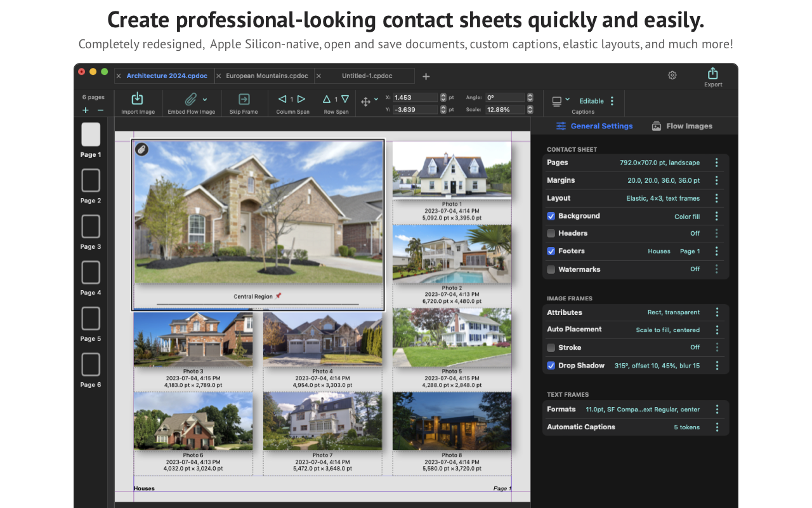Open the General Settings tab
Viewport: 812px width, 508px height.
[594, 126]
